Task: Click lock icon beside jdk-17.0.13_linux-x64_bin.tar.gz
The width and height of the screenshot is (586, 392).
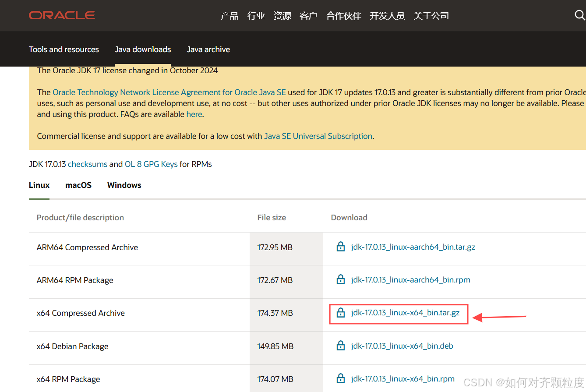Action: (340, 313)
